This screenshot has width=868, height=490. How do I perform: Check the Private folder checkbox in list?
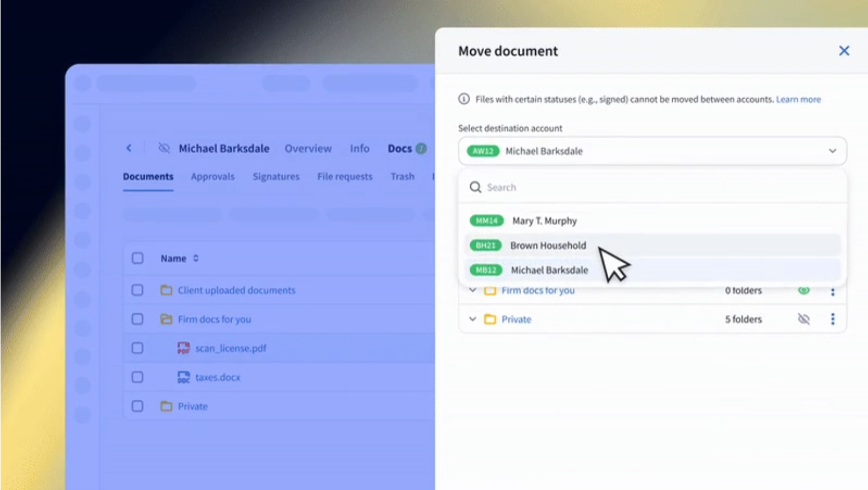137,406
